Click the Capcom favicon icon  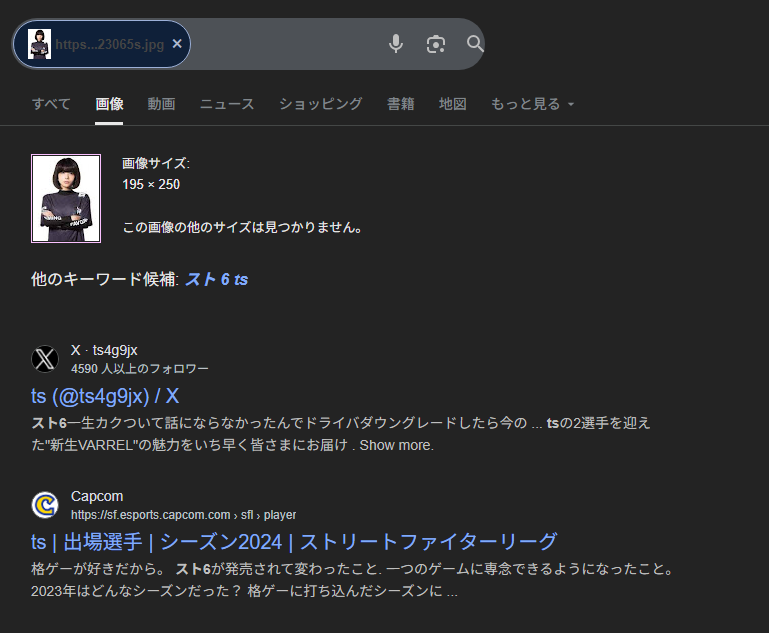pyautogui.click(x=45, y=505)
